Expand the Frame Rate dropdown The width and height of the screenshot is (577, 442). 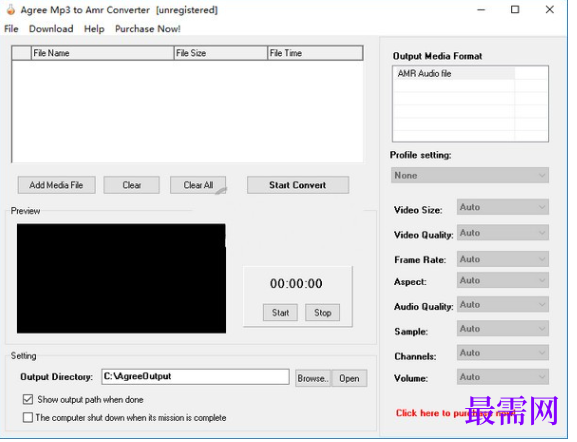503,259
